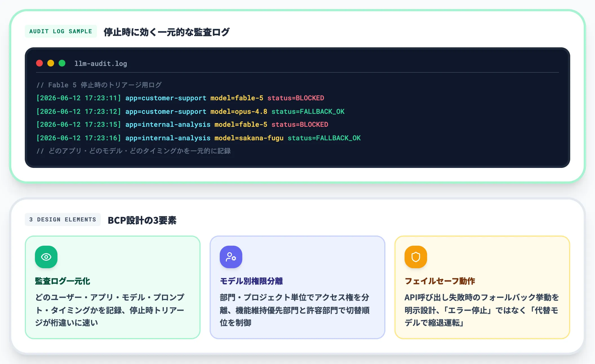Image resolution: width=595 pixels, height=364 pixels.
Task: Click the red terminal window dot
Action: [39, 63]
